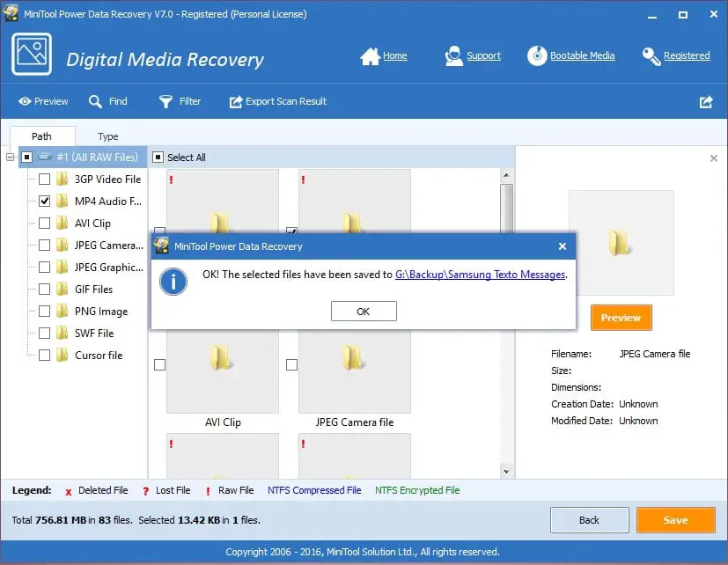Check the PNG Image checkbox
Image resolution: width=728 pixels, height=565 pixels.
[x=44, y=311]
